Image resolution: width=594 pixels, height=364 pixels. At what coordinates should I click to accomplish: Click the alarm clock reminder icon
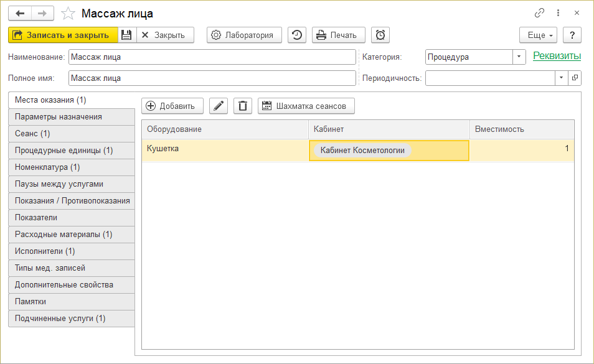(380, 35)
